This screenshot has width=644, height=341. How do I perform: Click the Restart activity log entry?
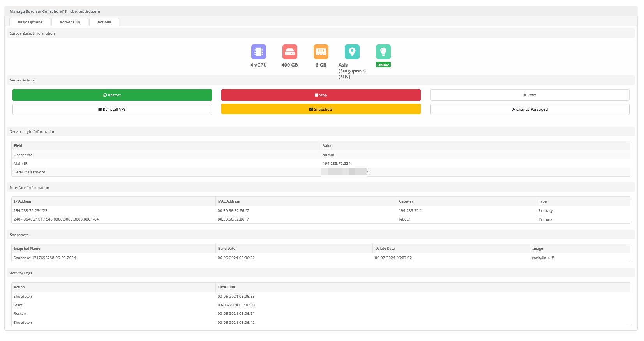[x=20, y=314]
